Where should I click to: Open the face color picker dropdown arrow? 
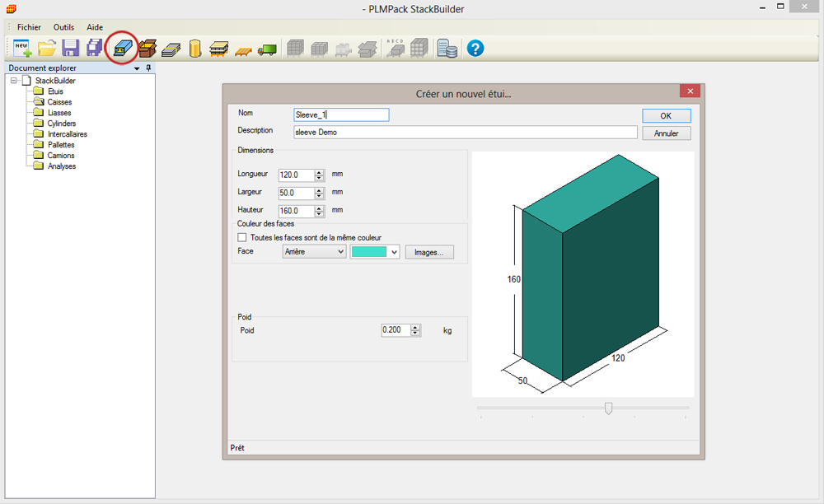[x=394, y=252]
